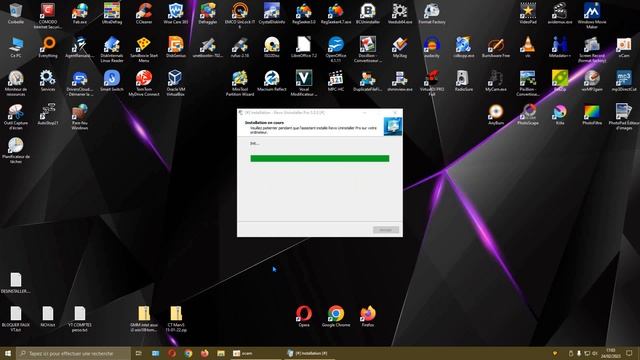Open the Windows Start menu
The width and height of the screenshot is (640, 360).
point(8,353)
